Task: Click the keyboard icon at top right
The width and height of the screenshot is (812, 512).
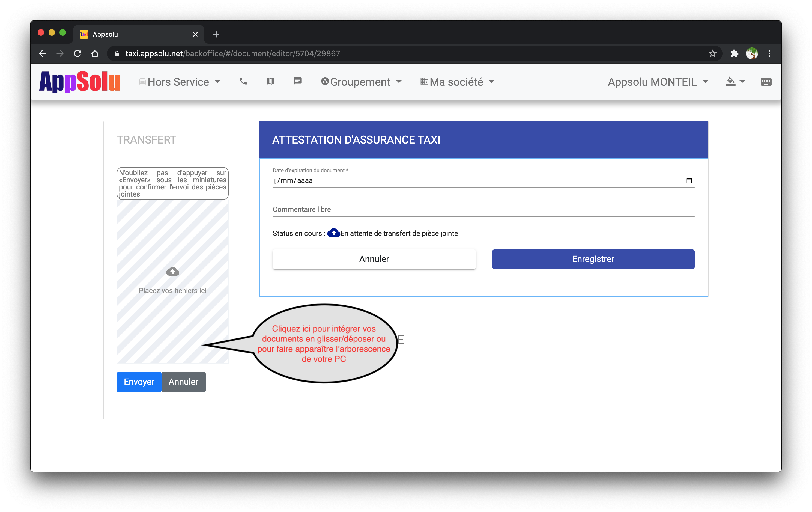Action: point(766,82)
